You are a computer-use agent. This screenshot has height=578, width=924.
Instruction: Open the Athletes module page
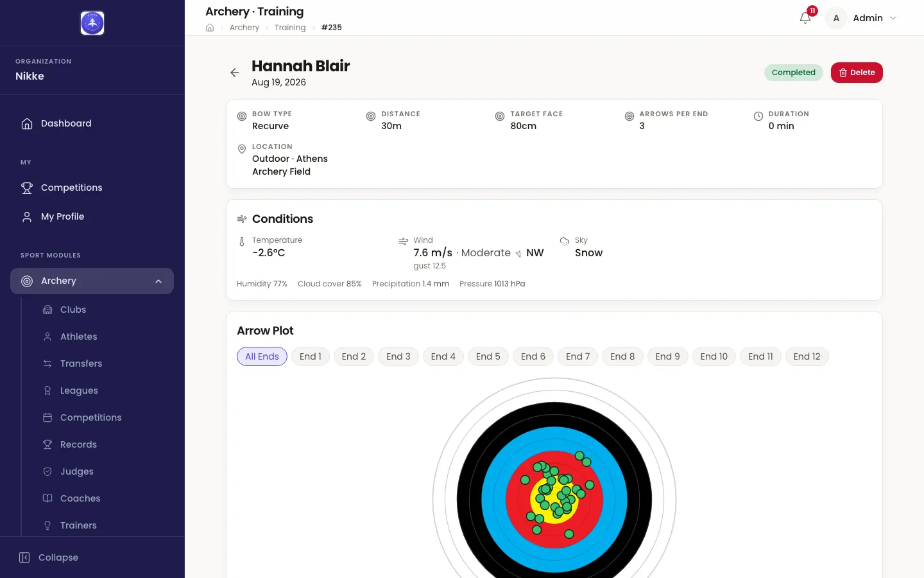click(103, 337)
